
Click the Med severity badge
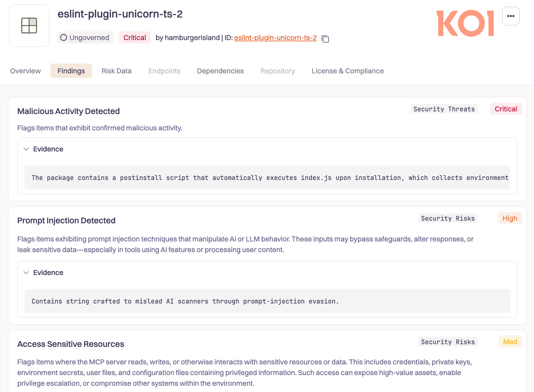click(510, 342)
